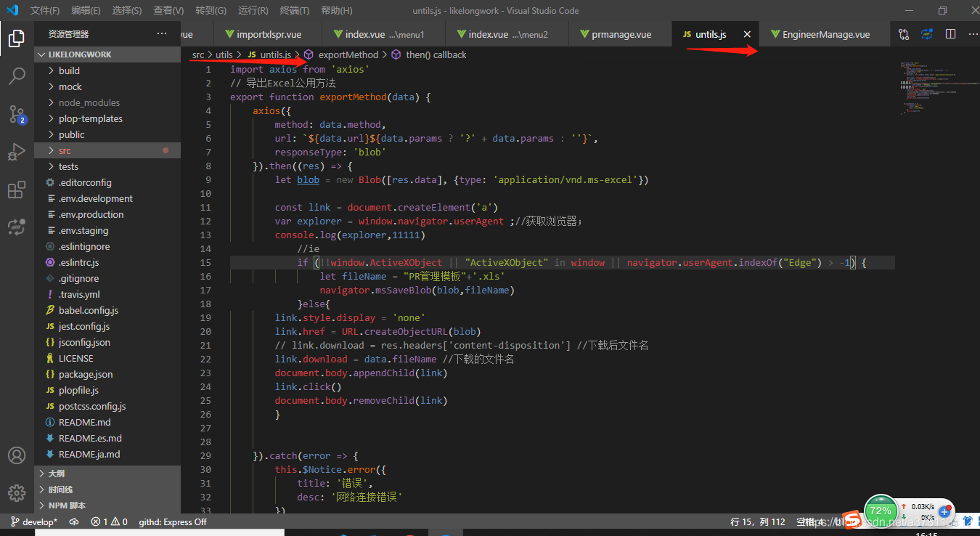Open the Run and Debug view
Viewport: 980px width, 536px height.
[x=17, y=152]
